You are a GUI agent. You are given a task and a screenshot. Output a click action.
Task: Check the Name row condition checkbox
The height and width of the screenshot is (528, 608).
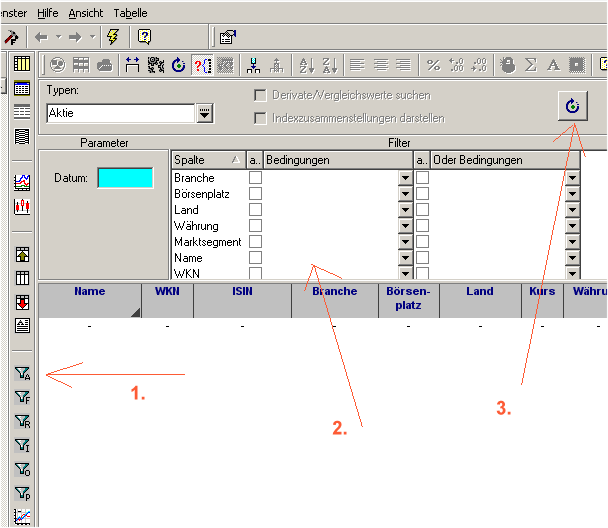point(255,257)
